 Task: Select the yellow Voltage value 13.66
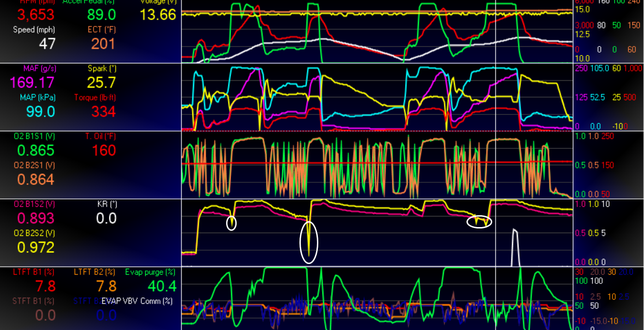click(158, 15)
